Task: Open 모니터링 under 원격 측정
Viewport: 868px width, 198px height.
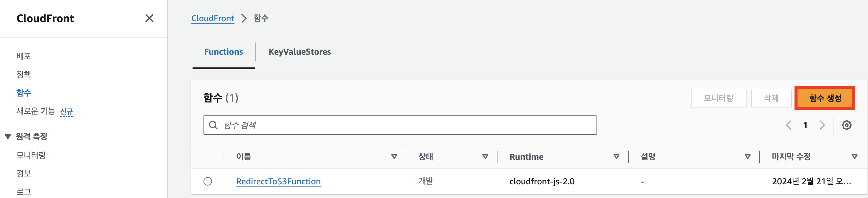Action: (x=31, y=155)
